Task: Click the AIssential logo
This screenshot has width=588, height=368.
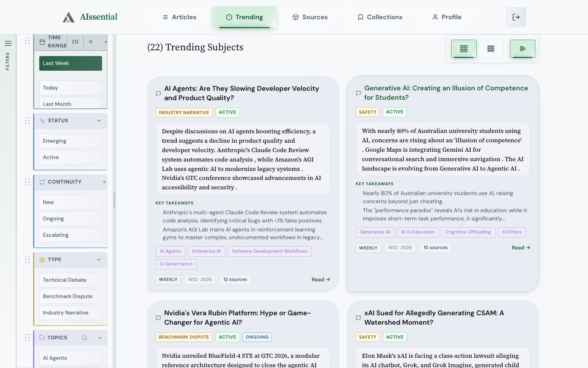Action: (x=90, y=17)
